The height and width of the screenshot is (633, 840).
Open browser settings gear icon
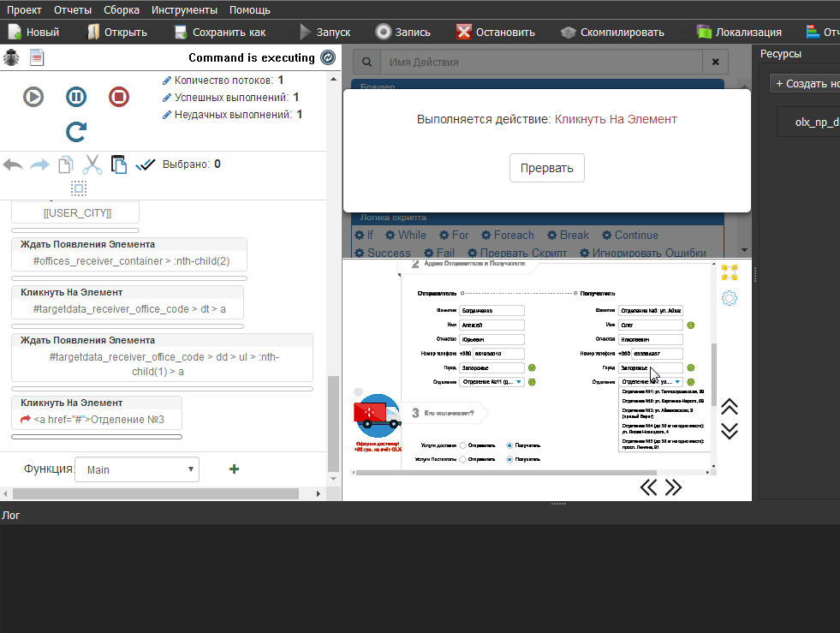pyautogui.click(x=730, y=298)
